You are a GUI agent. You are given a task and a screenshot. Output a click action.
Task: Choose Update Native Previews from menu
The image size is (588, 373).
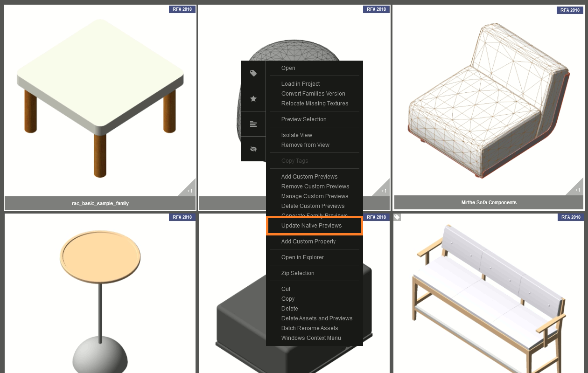(311, 226)
